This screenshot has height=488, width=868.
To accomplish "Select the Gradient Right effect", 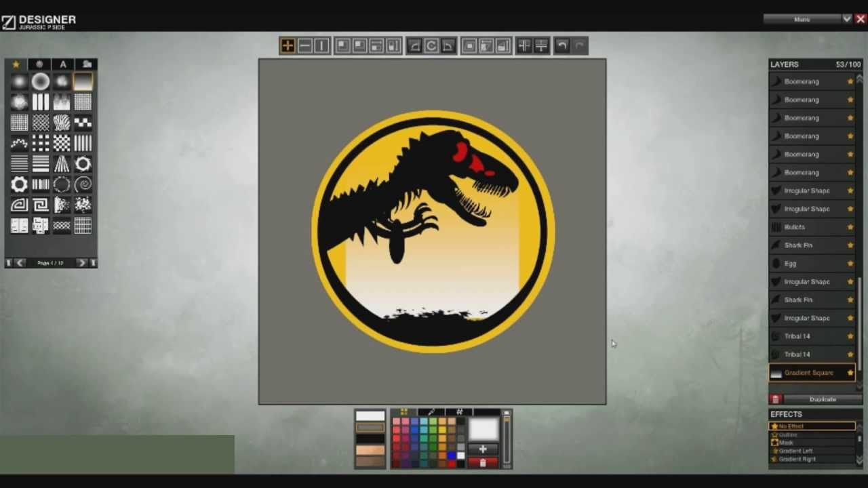I will pyautogui.click(x=812, y=459).
